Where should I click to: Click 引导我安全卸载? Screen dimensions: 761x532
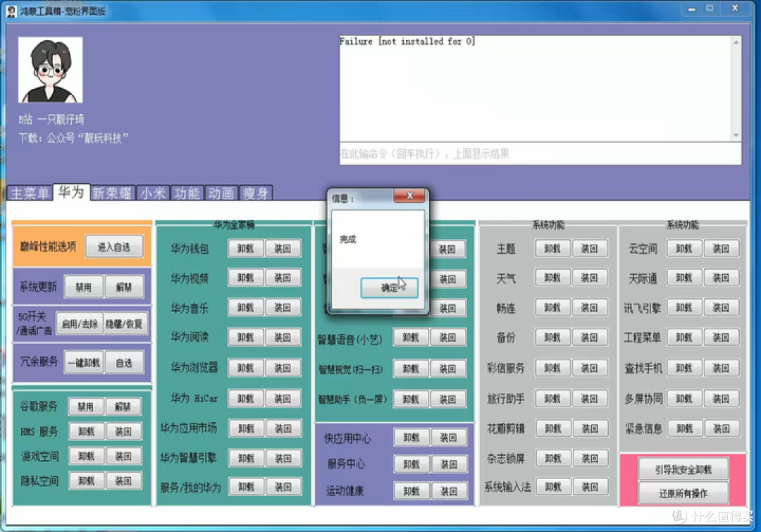pos(683,469)
